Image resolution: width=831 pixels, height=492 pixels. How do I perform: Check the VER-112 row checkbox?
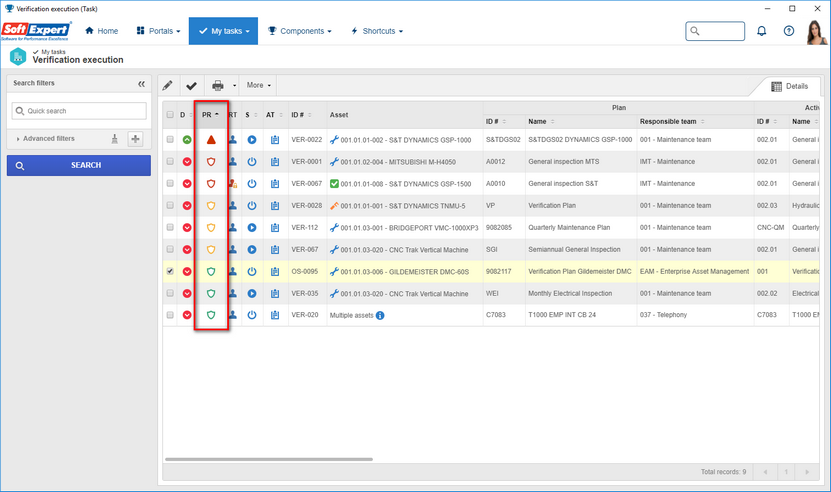point(170,227)
